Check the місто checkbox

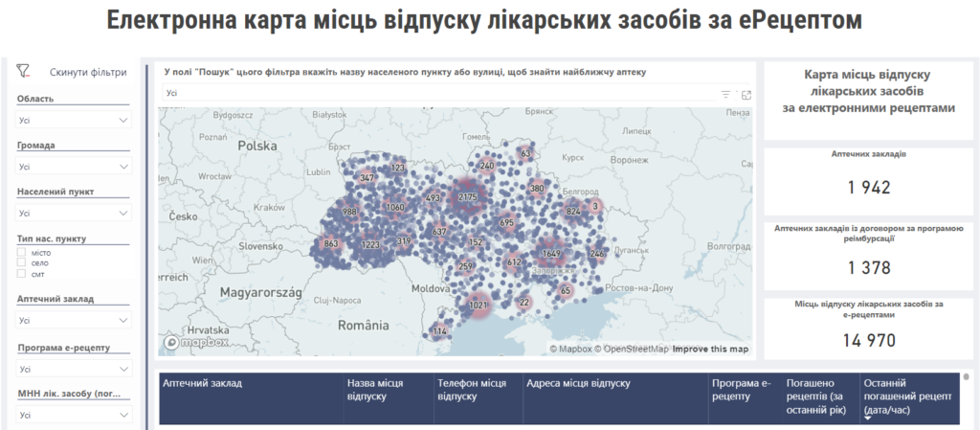pyautogui.click(x=22, y=252)
